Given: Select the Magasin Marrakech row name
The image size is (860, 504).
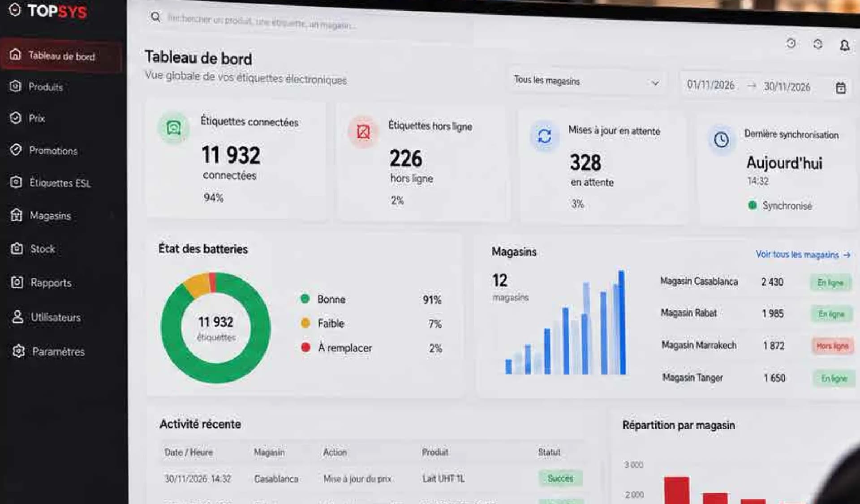Looking at the screenshot, I should [699, 345].
